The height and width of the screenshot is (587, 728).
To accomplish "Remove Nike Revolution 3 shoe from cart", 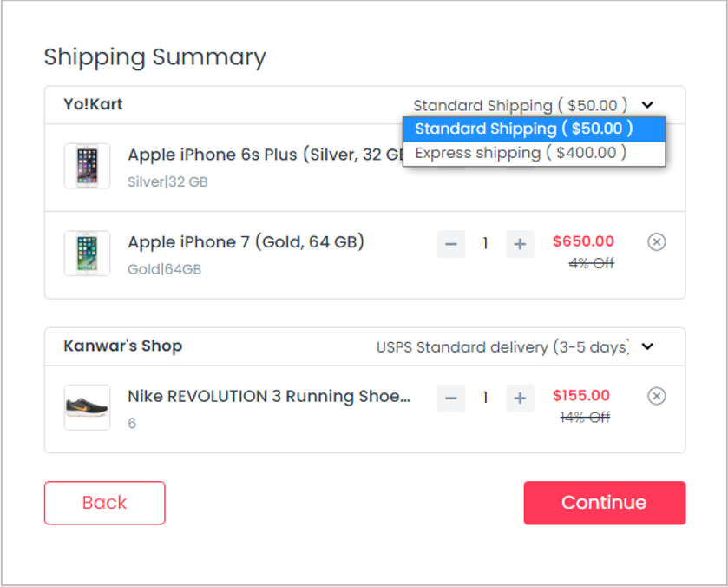I will [x=657, y=397].
